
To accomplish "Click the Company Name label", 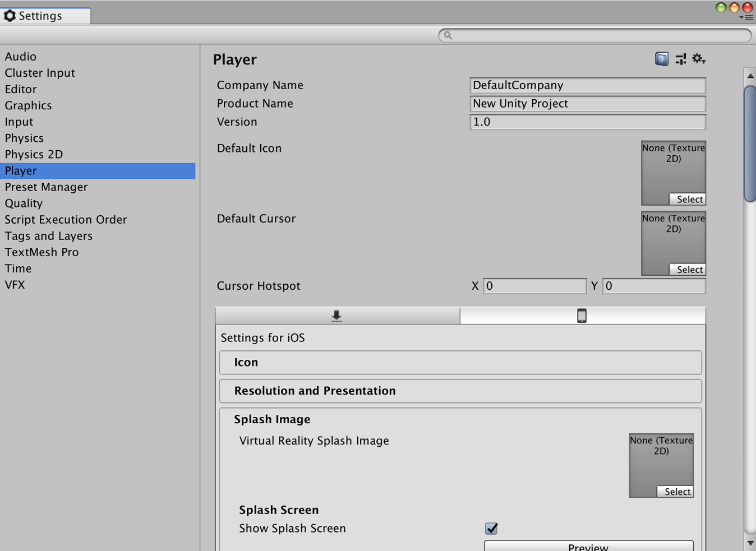I will (260, 85).
